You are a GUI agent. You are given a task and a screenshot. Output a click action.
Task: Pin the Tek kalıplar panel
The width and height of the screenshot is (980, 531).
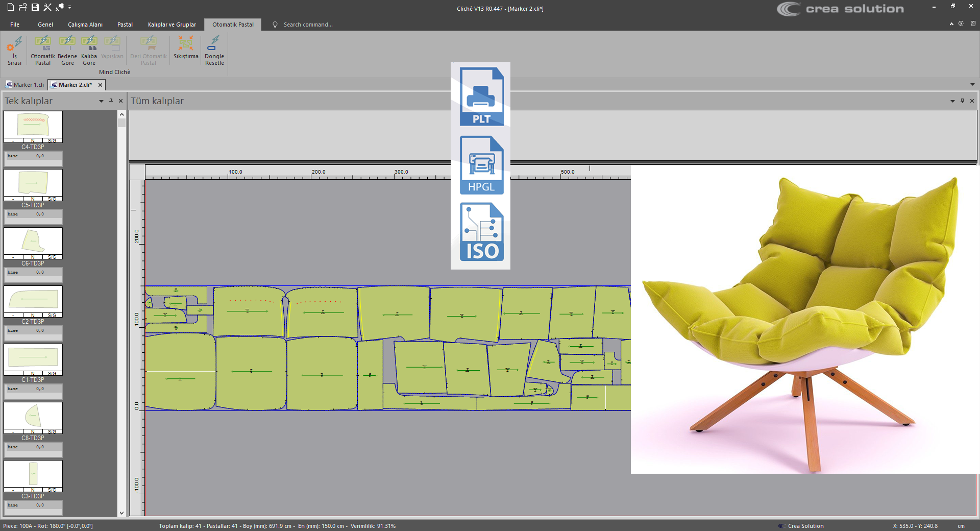(x=111, y=101)
